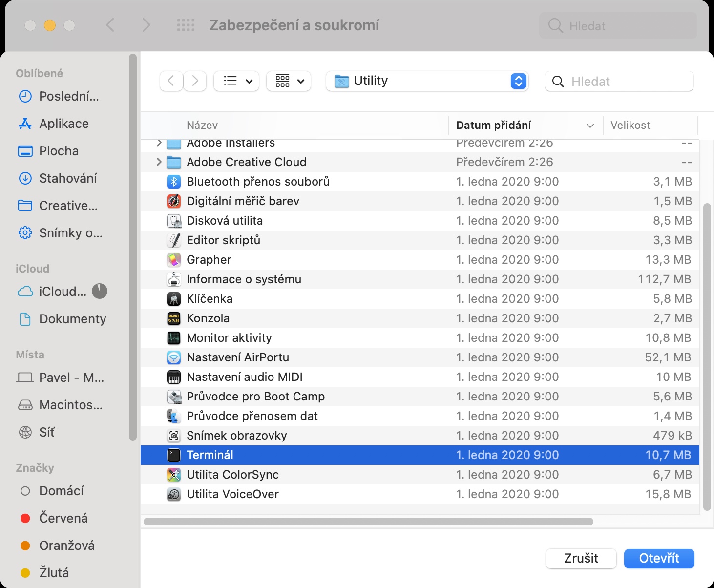Expand the Adobe Creative Cloud folder
This screenshot has width=714, height=588.
pyautogui.click(x=159, y=162)
